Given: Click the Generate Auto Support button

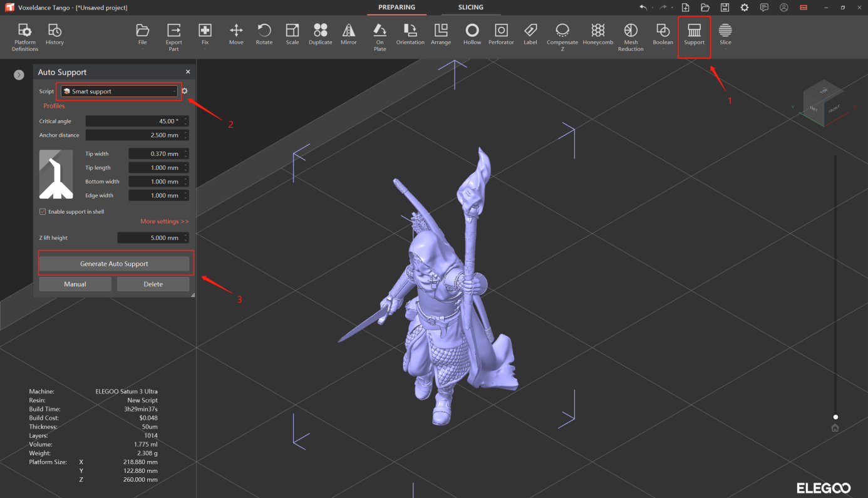Looking at the screenshot, I should [115, 262].
